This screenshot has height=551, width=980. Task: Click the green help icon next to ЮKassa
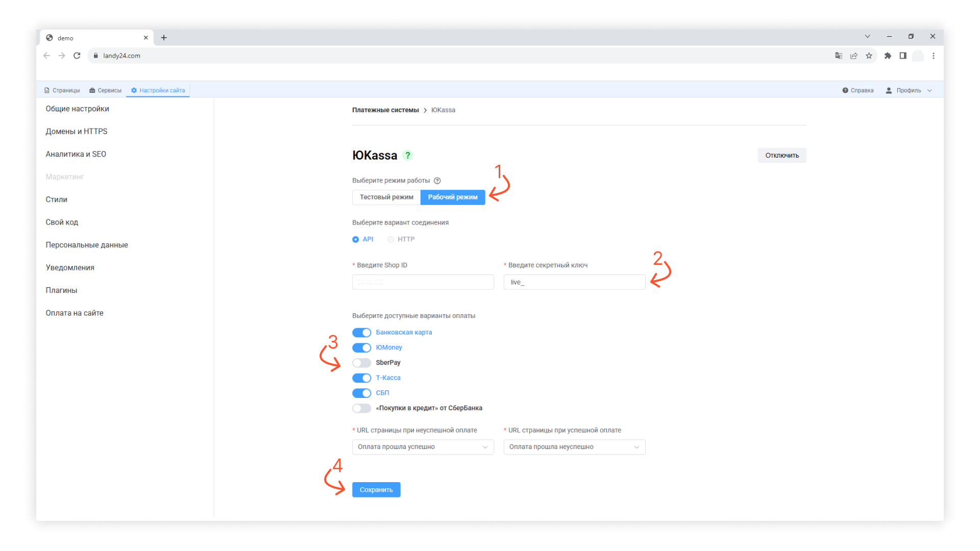[407, 156]
